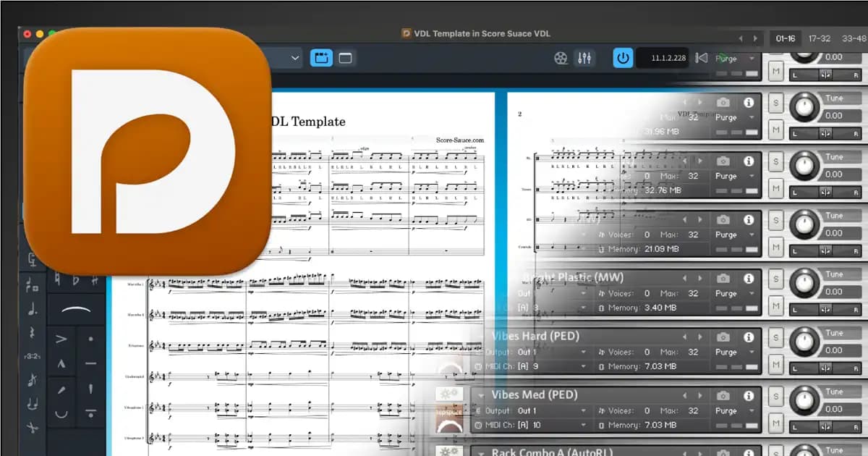The width and height of the screenshot is (868, 456).
Task: Solo the Vibes Med (PED) instrument
Action: tap(776, 396)
